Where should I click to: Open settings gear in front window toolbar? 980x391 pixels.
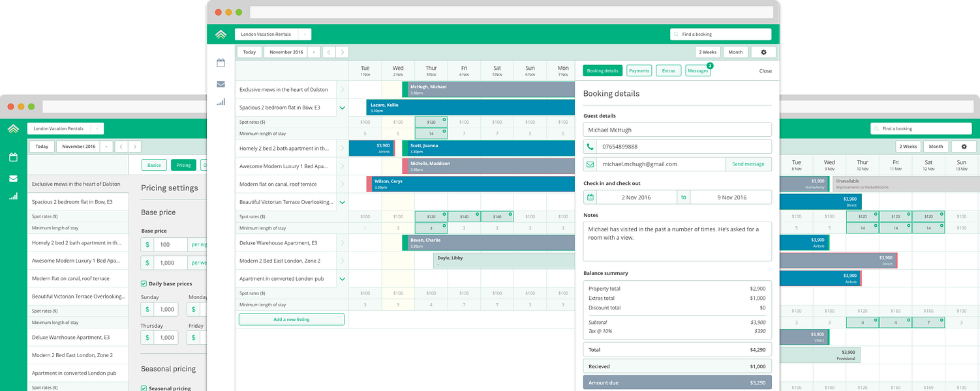(763, 52)
